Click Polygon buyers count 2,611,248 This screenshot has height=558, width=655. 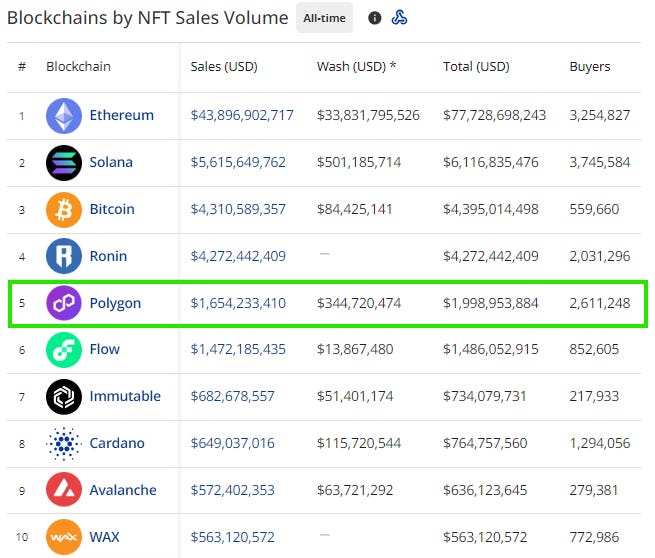[x=600, y=303]
